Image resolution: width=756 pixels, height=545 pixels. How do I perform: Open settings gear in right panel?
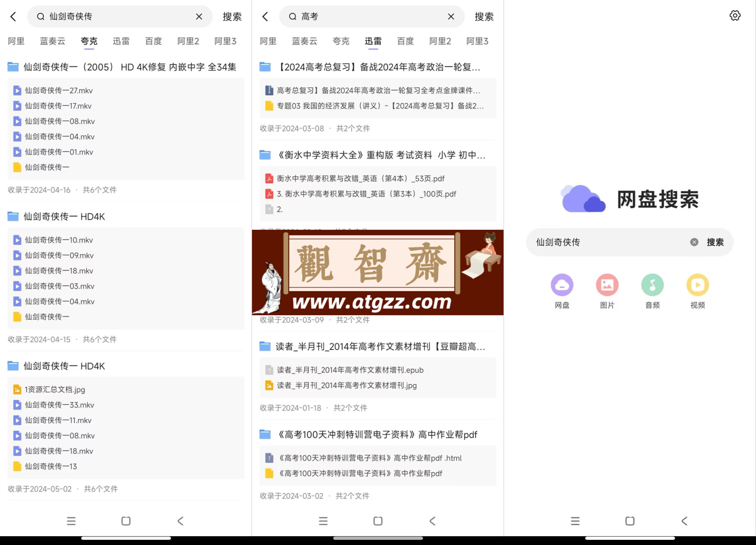[735, 16]
